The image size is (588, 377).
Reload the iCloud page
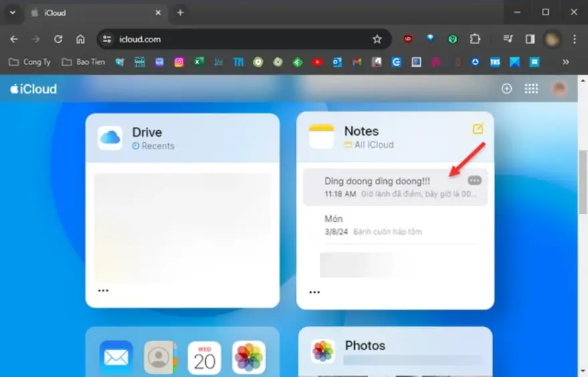click(x=57, y=39)
